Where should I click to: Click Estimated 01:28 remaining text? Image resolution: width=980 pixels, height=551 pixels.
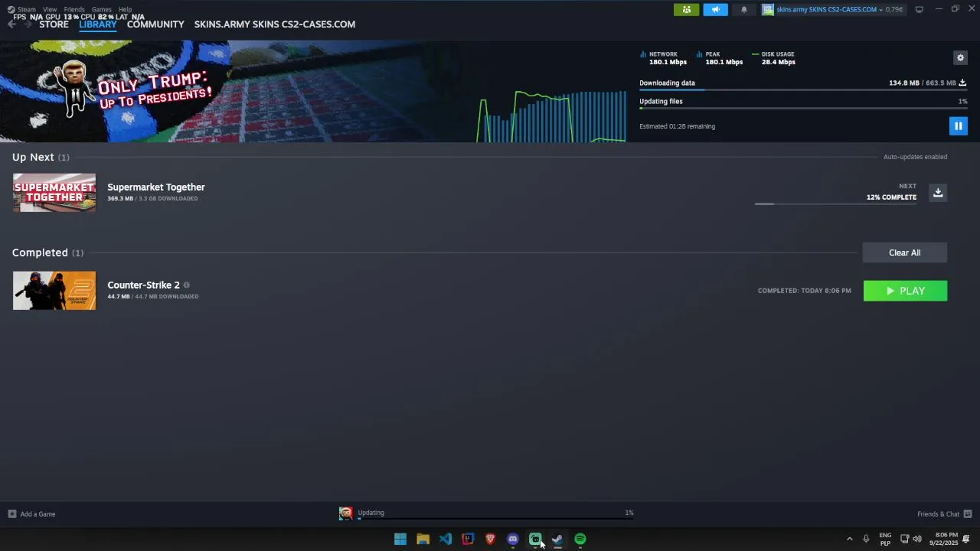tap(678, 126)
